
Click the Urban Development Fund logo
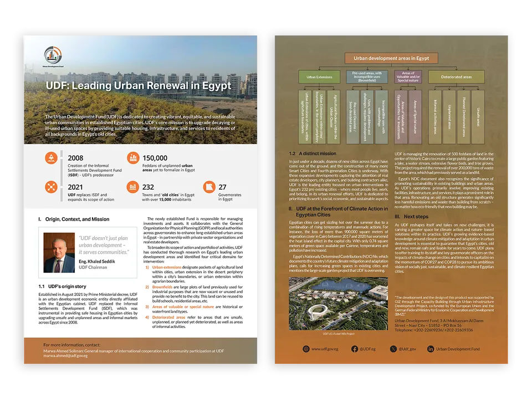(53, 57)
